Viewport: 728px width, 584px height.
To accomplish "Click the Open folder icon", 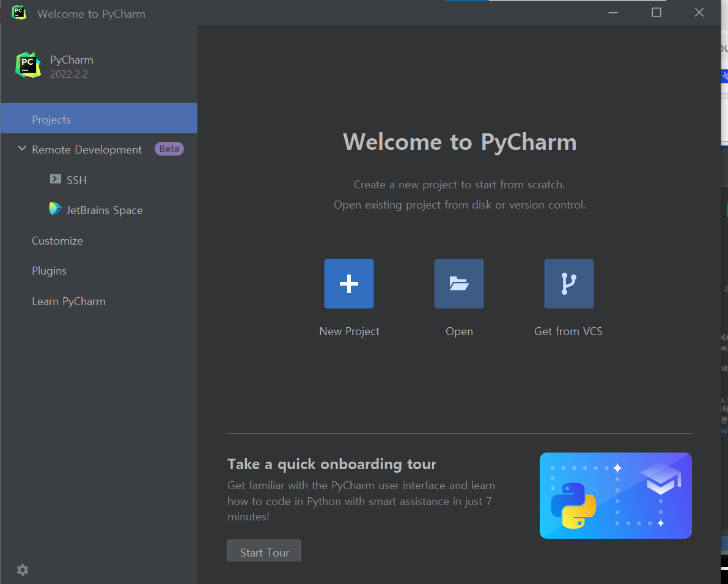I will 458,283.
